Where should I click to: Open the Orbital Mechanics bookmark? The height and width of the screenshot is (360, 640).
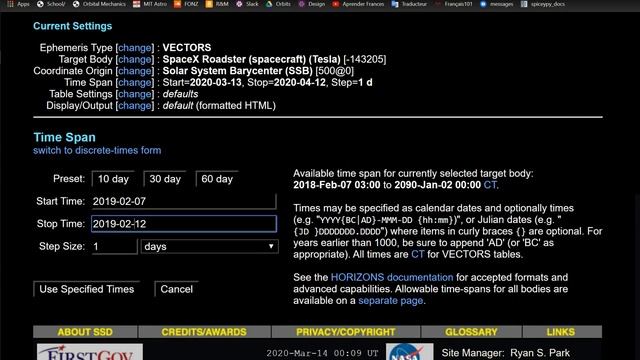coord(99,4)
